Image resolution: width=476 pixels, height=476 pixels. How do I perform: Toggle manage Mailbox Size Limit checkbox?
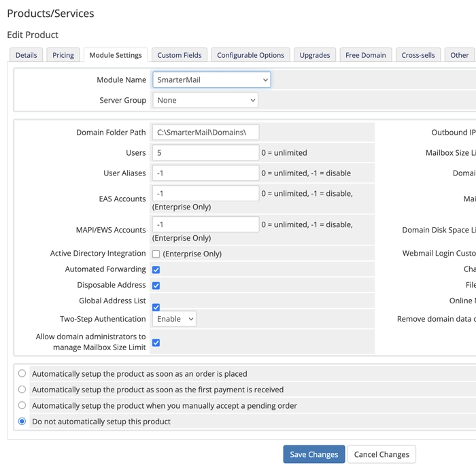click(156, 343)
